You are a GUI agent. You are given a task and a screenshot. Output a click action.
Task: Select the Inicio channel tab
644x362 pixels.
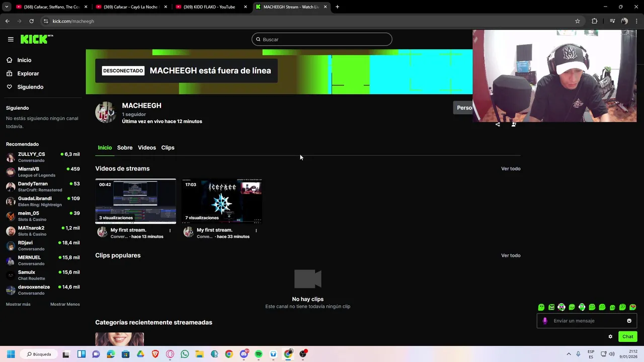click(105, 148)
